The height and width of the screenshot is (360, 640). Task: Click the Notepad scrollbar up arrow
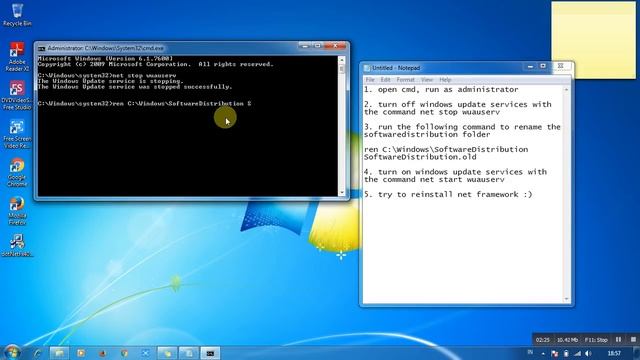566,89
